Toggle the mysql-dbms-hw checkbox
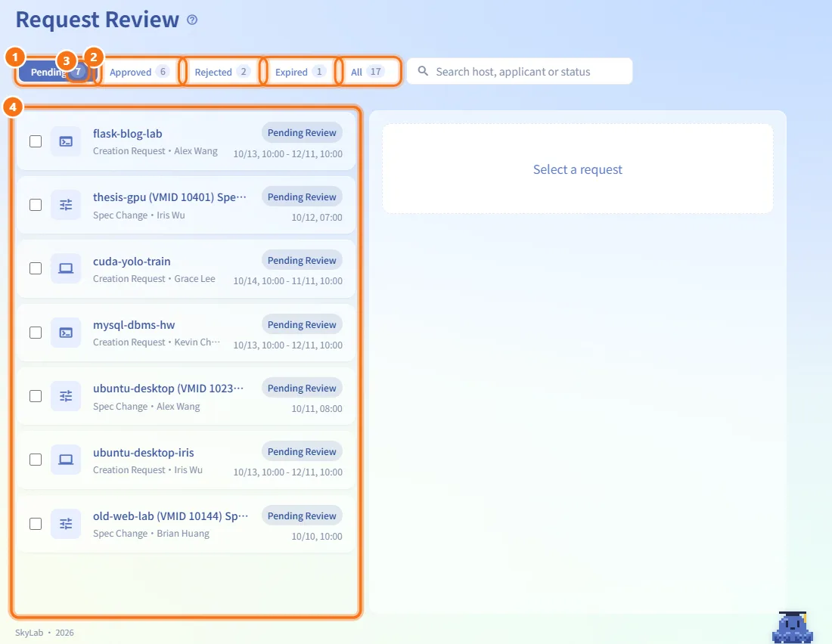832x644 pixels. tap(36, 333)
